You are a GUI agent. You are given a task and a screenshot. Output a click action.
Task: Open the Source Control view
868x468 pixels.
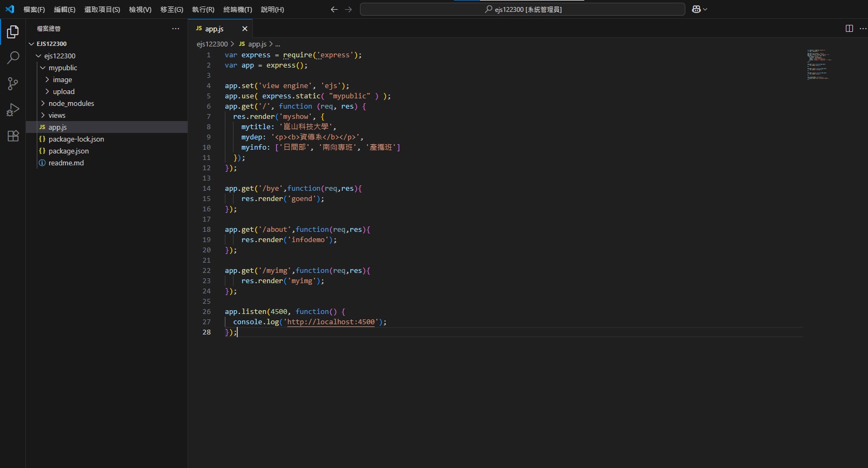coord(13,84)
